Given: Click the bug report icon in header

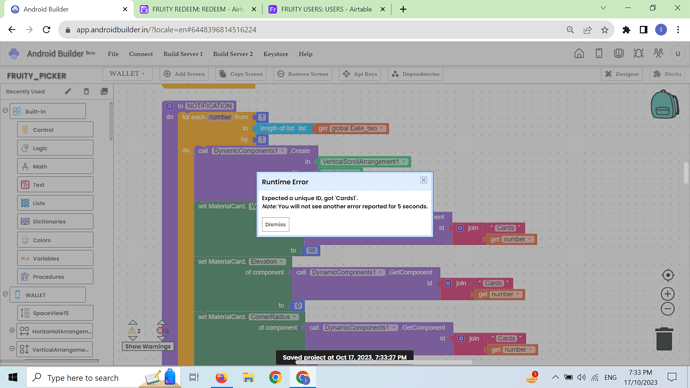Looking at the screenshot, I should pyautogui.click(x=639, y=53).
